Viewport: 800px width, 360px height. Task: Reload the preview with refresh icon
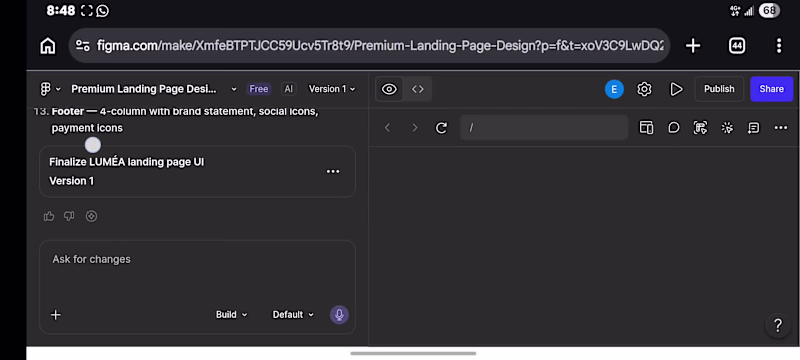pyautogui.click(x=441, y=128)
